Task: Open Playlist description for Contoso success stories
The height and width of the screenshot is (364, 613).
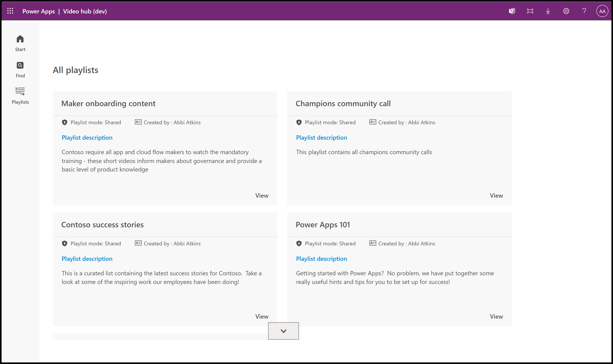Action: click(87, 259)
